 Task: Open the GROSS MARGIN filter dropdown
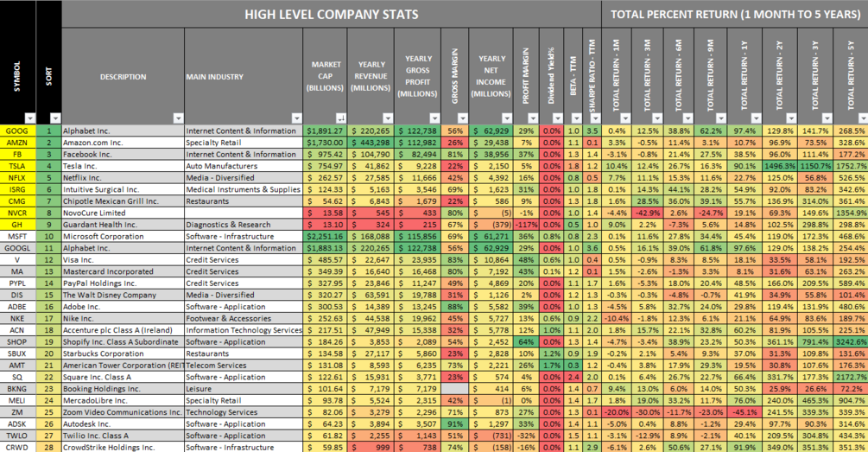(463, 118)
